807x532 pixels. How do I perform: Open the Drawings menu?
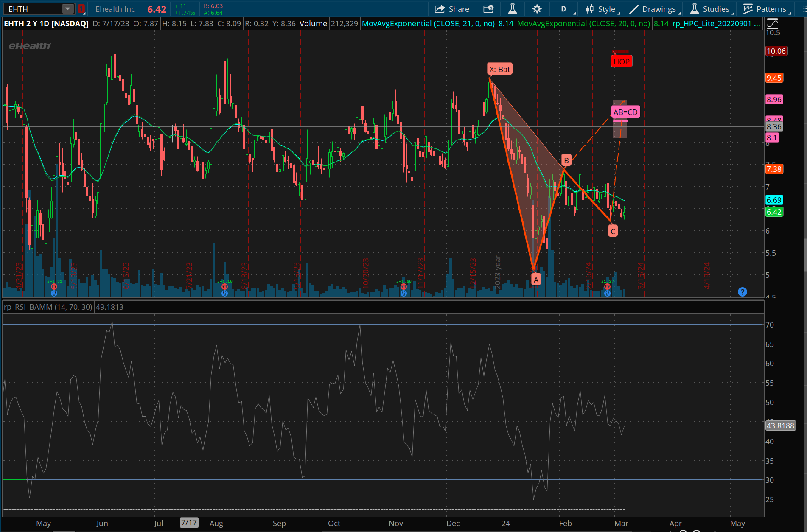pyautogui.click(x=654, y=9)
